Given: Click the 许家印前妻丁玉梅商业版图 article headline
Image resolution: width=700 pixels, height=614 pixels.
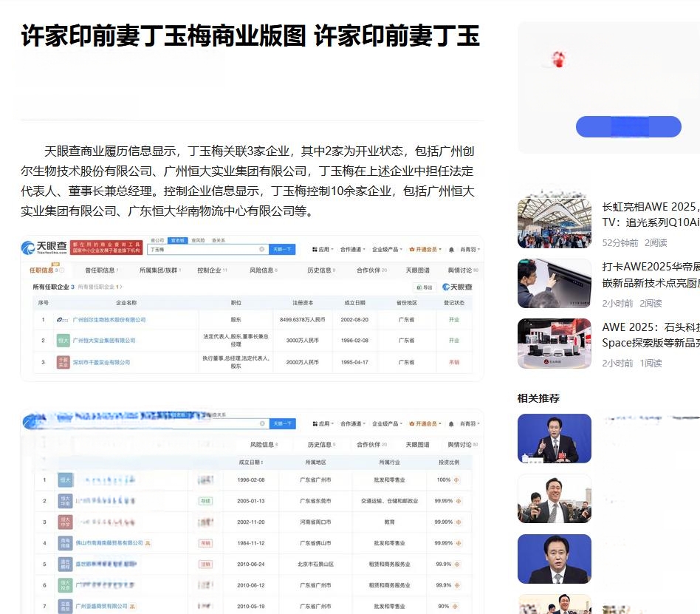Looking at the screenshot, I should coord(250,35).
